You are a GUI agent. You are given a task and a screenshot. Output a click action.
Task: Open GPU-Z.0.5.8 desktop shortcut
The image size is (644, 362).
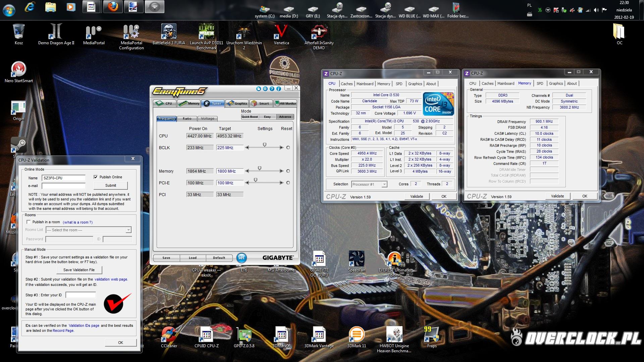pos(244,337)
